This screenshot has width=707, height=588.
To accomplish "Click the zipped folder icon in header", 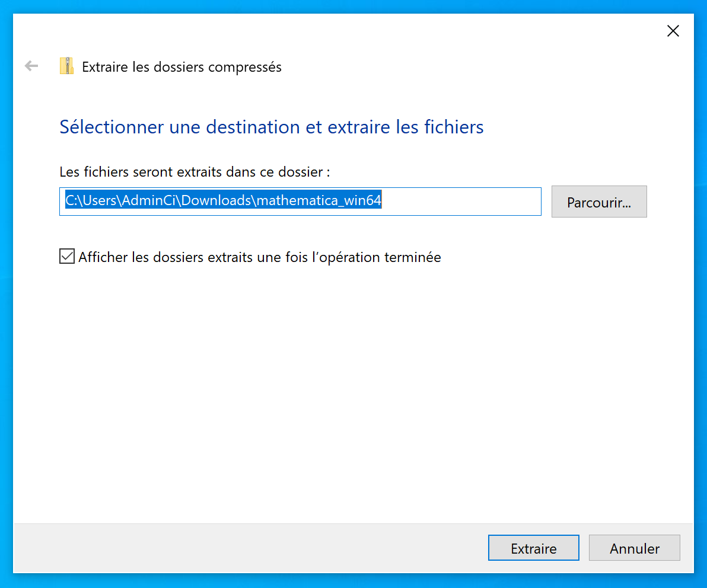I will click(66, 66).
